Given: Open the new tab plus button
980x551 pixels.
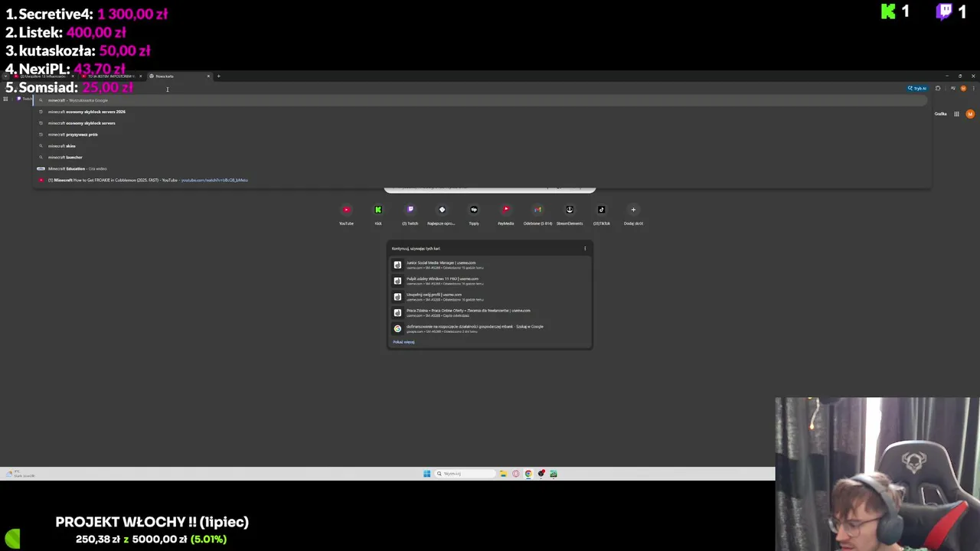Looking at the screenshot, I should click(218, 76).
